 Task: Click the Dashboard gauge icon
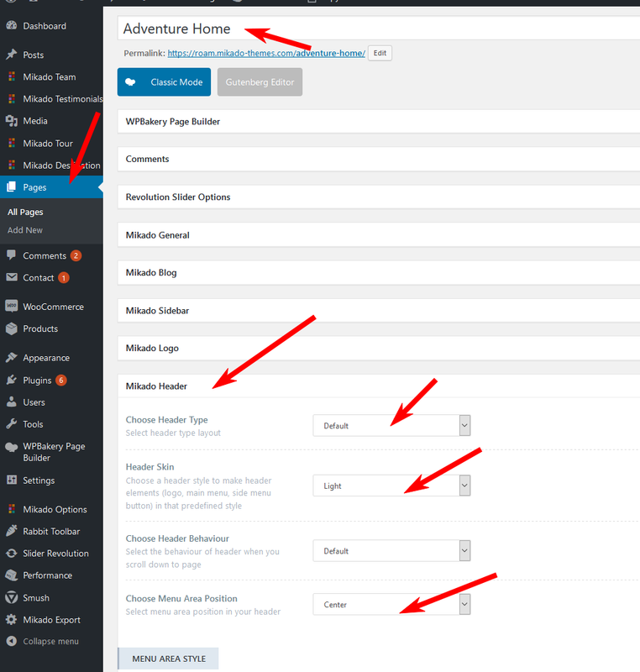tap(12, 26)
